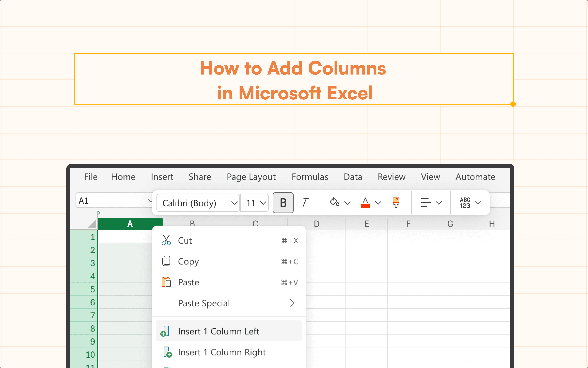The height and width of the screenshot is (368, 588).
Task: Click the fill color paint bucket icon
Action: (x=334, y=202)
